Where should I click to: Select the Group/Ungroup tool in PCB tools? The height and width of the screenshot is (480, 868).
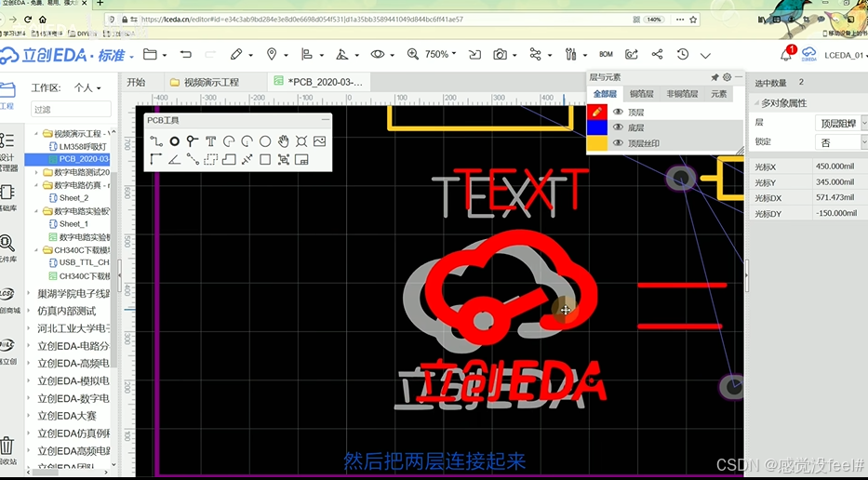pos(284,160)
